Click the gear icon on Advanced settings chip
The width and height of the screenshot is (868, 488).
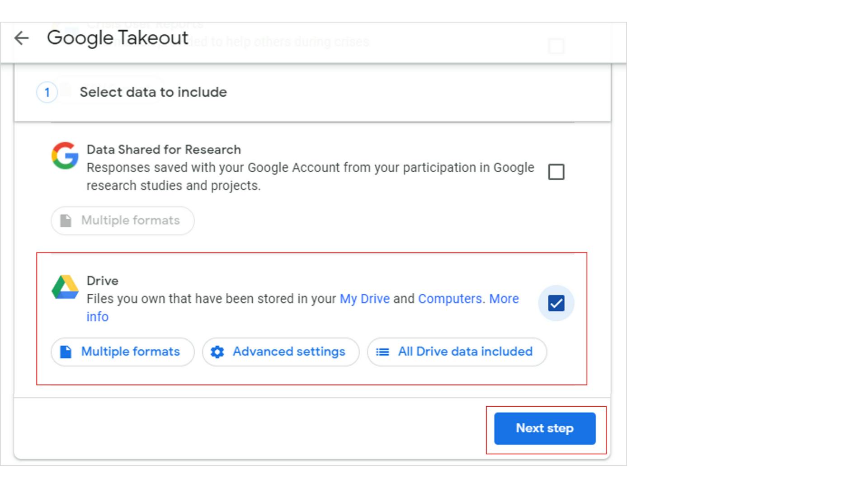point(218,352)
